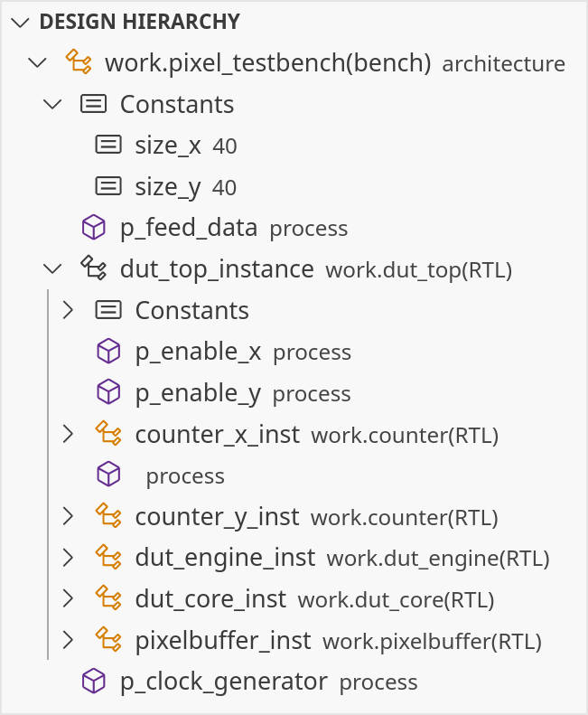The image size is (588, 715).
Task: Select the dut_core_inst entry
Action: tap(210, 599)
